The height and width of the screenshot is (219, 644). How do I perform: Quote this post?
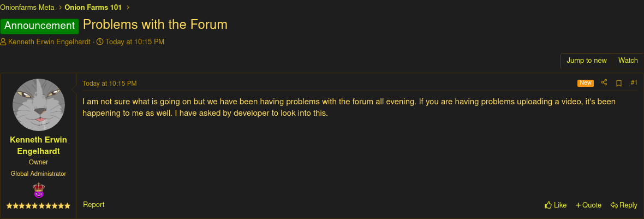click(x=588, y=205)
